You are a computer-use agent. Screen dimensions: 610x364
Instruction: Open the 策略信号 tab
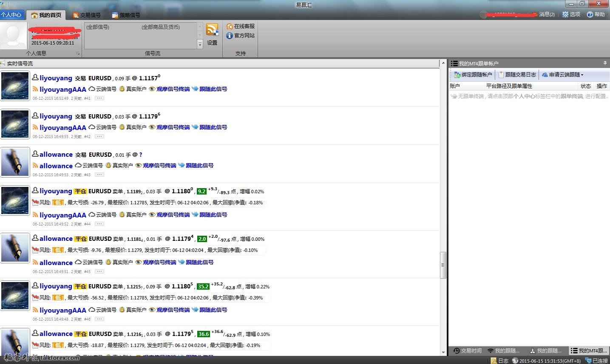click(x=126, y=15)
